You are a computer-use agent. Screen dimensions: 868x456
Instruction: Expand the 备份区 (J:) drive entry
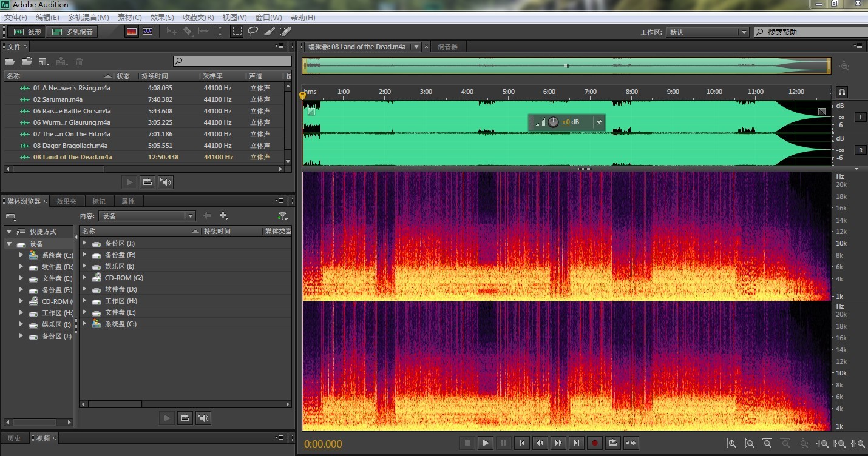click(84, 243)
